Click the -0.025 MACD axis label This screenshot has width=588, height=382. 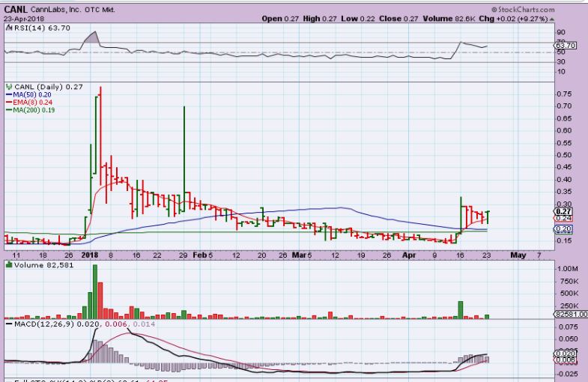coord(567,374)
